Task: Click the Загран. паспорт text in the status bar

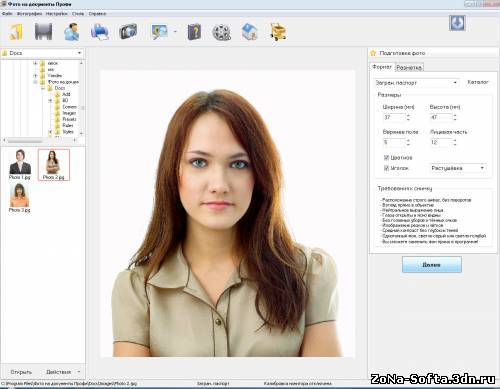Action: coord(213,384)
